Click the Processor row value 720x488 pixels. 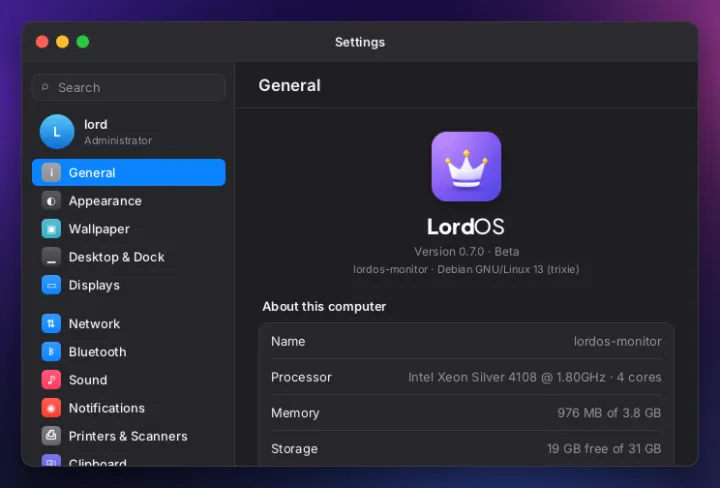pos(535,377)
